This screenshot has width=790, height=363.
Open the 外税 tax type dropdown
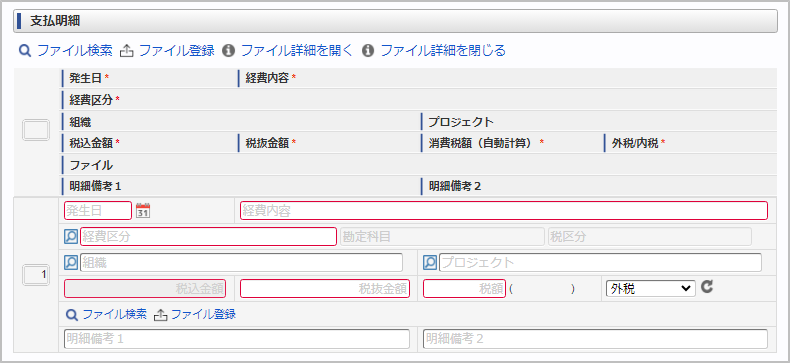(x=650, y=288)
